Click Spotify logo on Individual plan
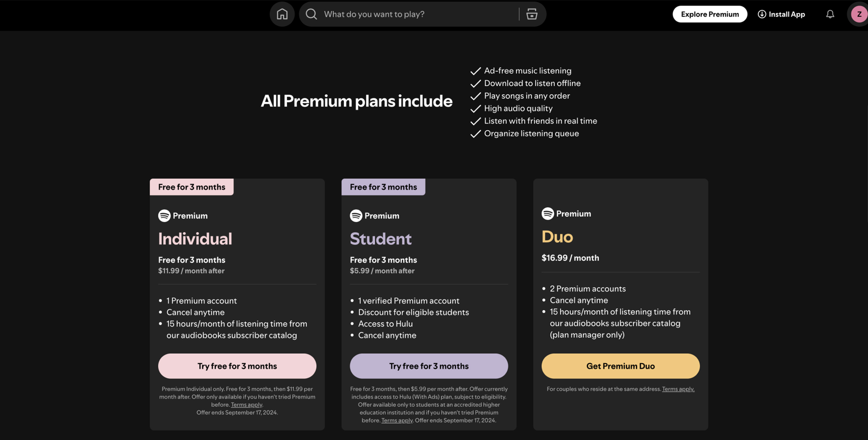 (164, 216)
